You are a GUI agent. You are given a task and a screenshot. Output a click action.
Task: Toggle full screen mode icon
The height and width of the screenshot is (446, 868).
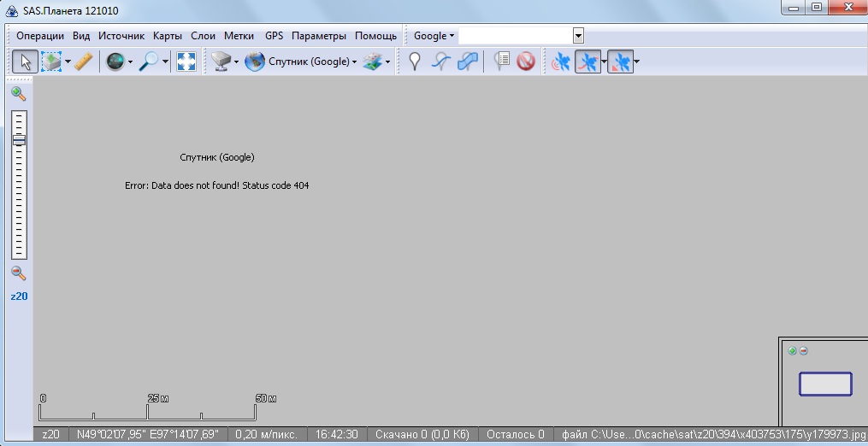186,62
